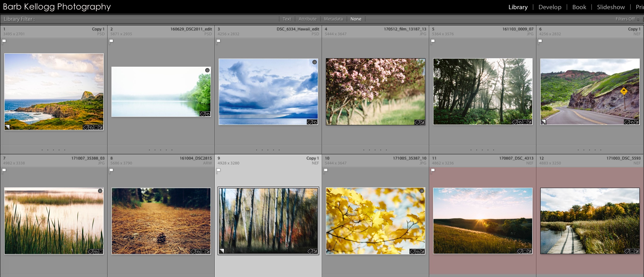
Task: Switch to the Library module
Action: 518,7
